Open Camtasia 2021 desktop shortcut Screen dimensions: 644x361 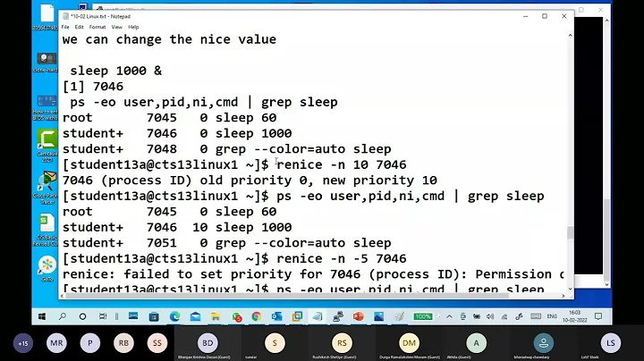tap(47, 146)
